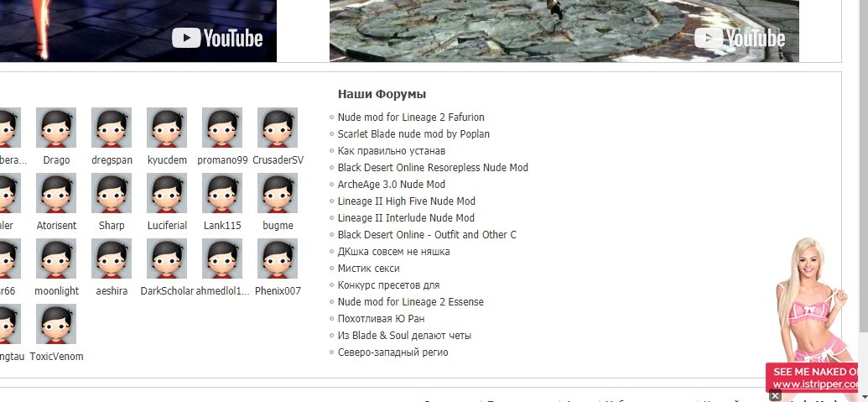
Task: Open the 'Конкурс пресетов для' thread
Action: click(388, 285)
